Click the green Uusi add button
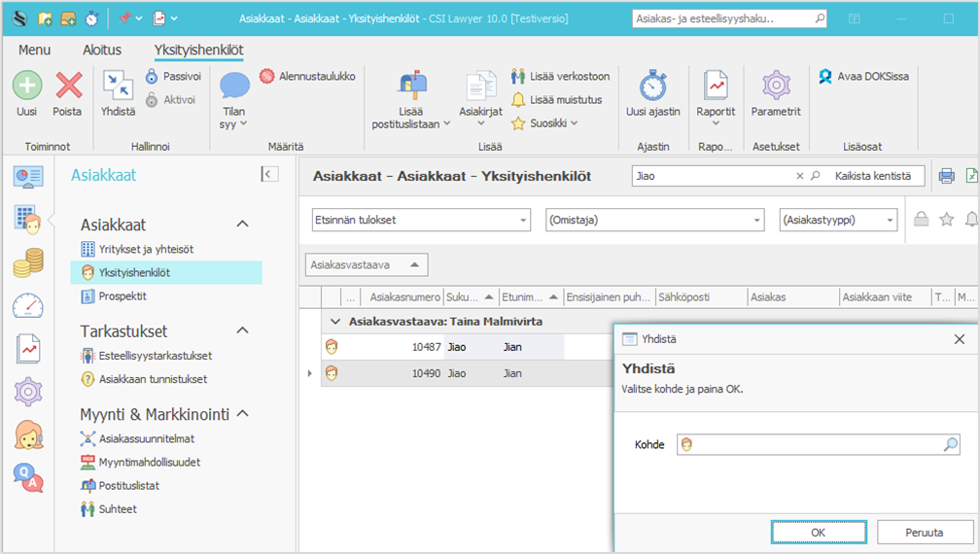The height and width of the screenshot is (554, 980). coord(27,87)
